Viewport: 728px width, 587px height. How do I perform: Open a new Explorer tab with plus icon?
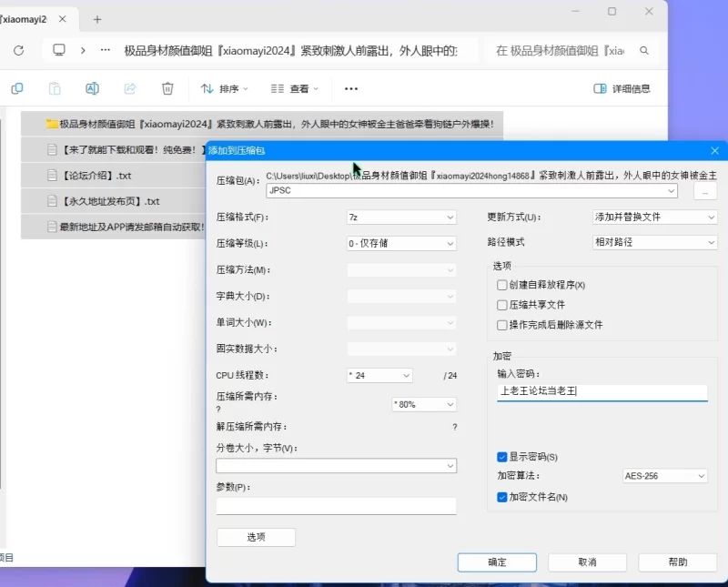point(97,19)
